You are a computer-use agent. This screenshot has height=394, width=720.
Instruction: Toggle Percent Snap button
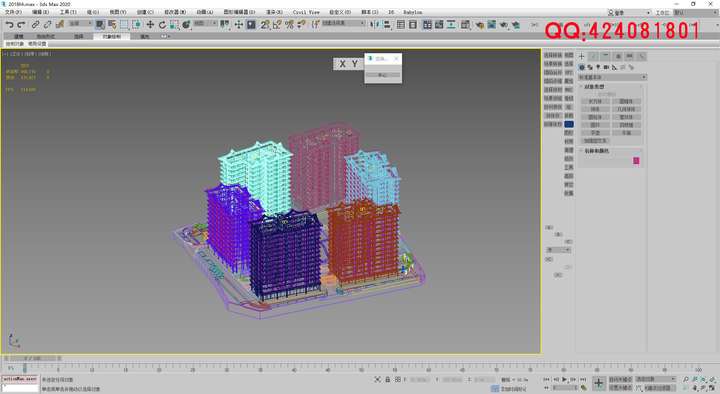(x=289, y=24)
